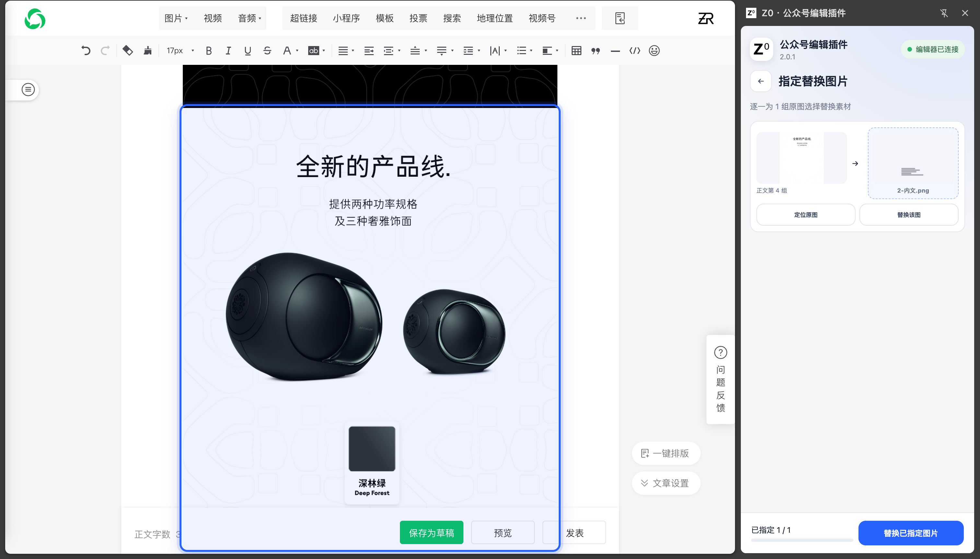The width and height of the screenshot is (980, 559).
Task: Click the 正文第 4 组 original image thumbnail
Action: [x=801, y=158]
